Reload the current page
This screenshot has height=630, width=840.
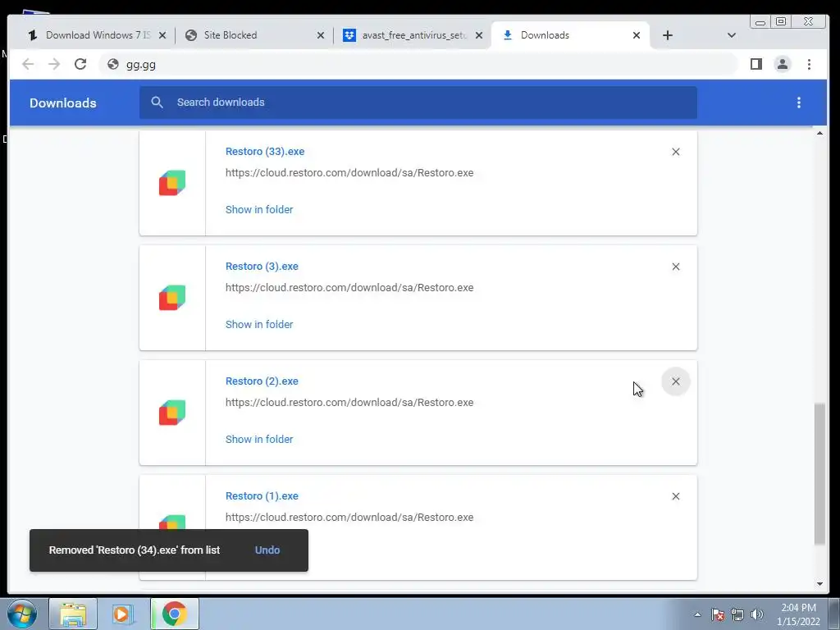point(80,64)
